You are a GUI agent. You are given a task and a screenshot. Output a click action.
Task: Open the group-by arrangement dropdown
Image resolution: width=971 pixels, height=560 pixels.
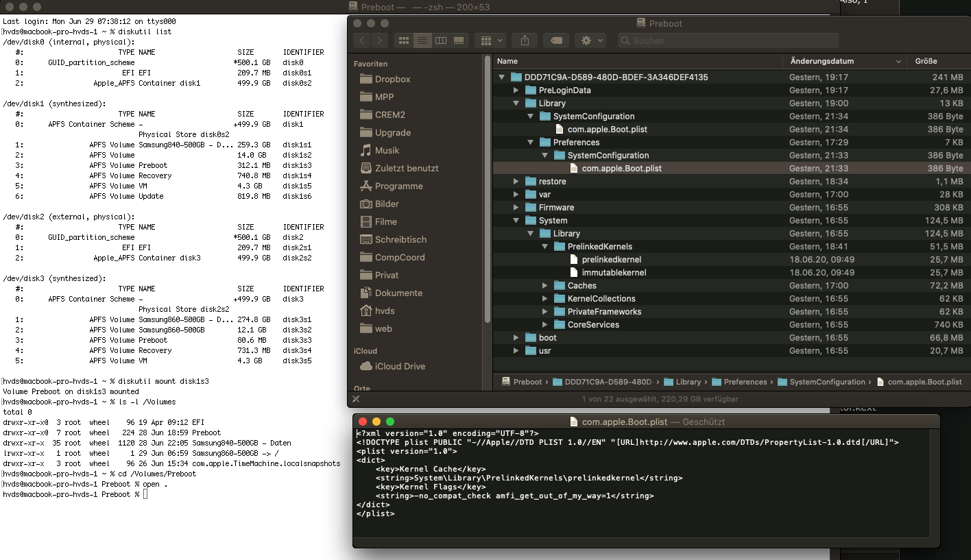[490, 40]
